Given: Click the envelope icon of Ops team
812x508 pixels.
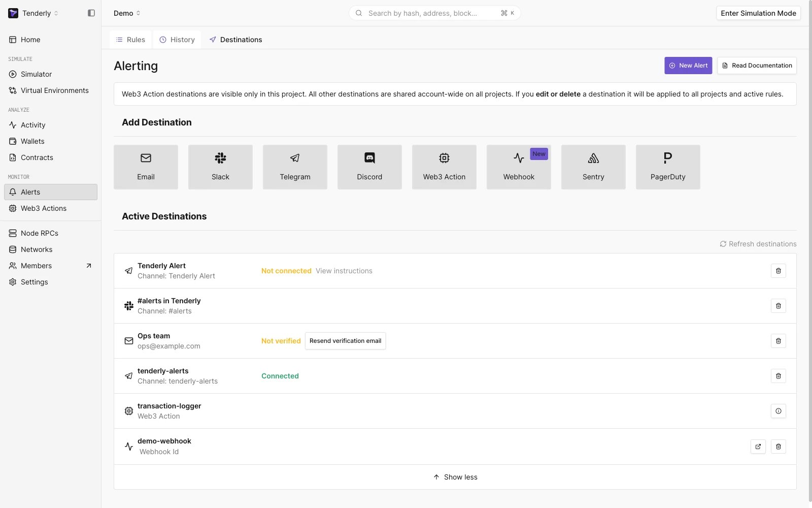Looking at the screenshot, I should click(129, 341).
